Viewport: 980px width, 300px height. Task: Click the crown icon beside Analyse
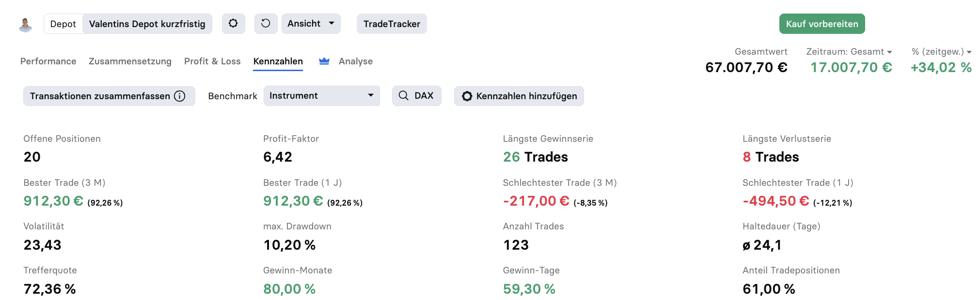pyautogui.click(x=324, y=61)
